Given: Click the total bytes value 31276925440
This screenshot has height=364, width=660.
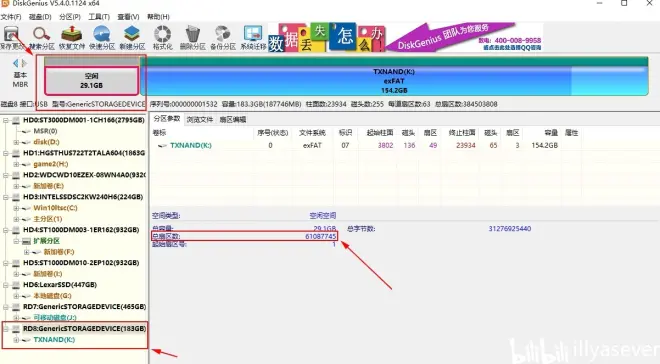Looking at the screenshot, I should [510, 229].
